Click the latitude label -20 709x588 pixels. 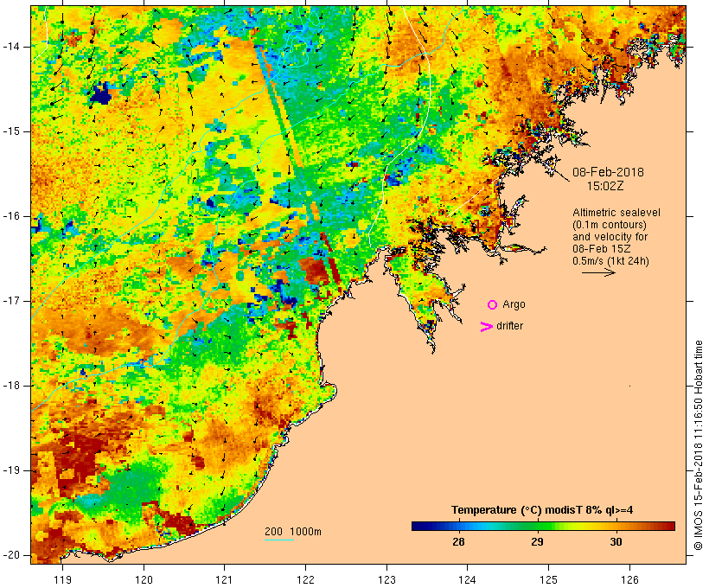(x=10, y=555)
